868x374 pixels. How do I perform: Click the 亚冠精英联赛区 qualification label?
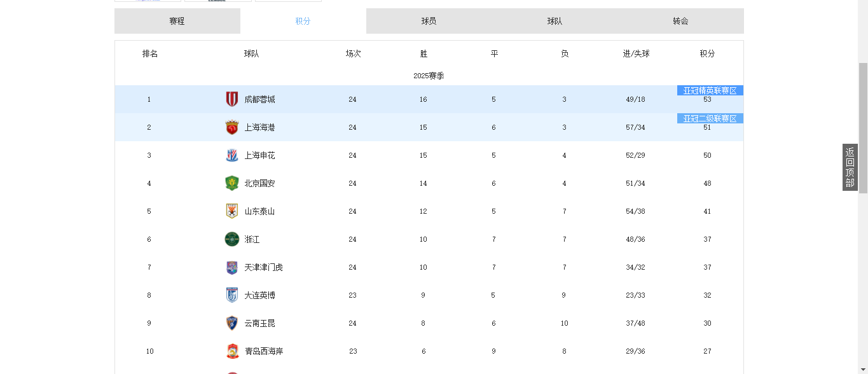[x=710, y=91]
